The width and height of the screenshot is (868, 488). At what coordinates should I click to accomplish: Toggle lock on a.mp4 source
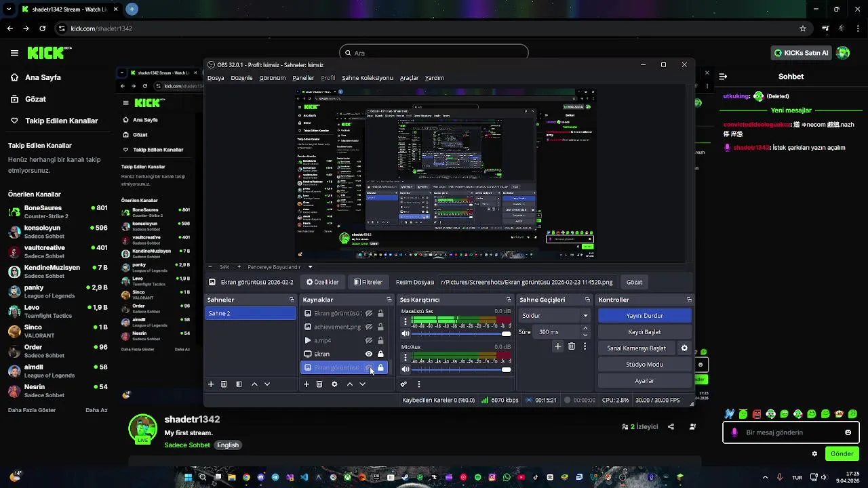(x=380, y=340)
